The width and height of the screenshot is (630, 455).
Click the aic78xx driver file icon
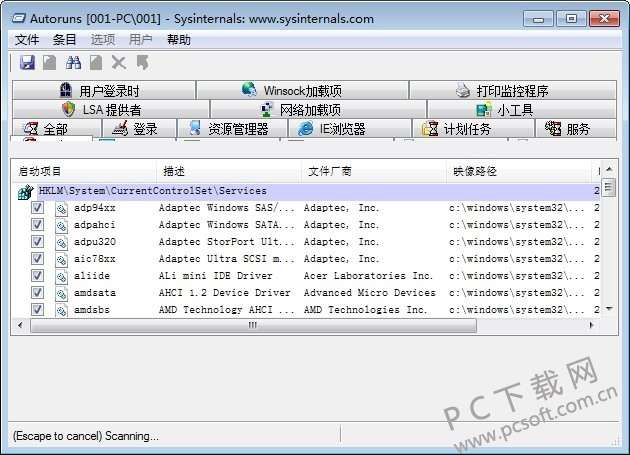click(61, 259)
